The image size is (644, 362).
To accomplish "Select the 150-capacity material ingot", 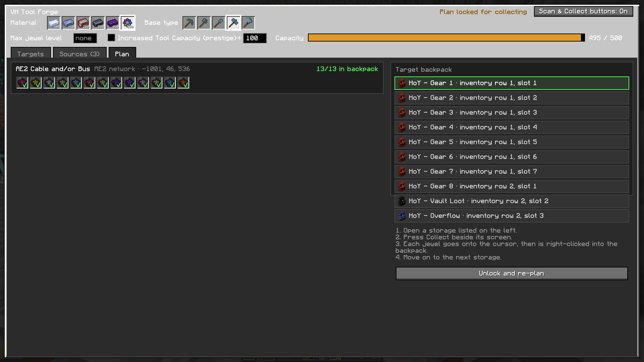I will [x=68, y=23].
